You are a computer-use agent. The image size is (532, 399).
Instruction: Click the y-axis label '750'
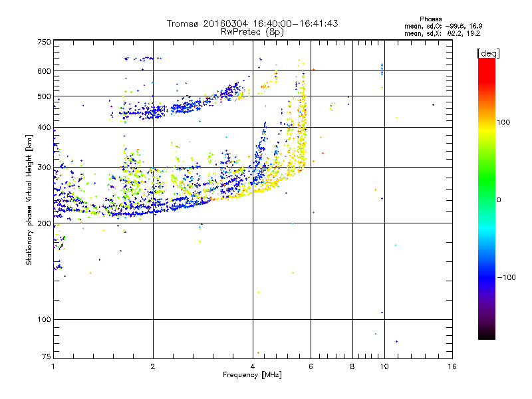44,42
